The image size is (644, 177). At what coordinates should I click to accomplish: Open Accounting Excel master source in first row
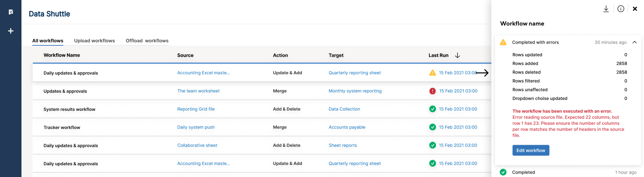(x=204, y=73)
